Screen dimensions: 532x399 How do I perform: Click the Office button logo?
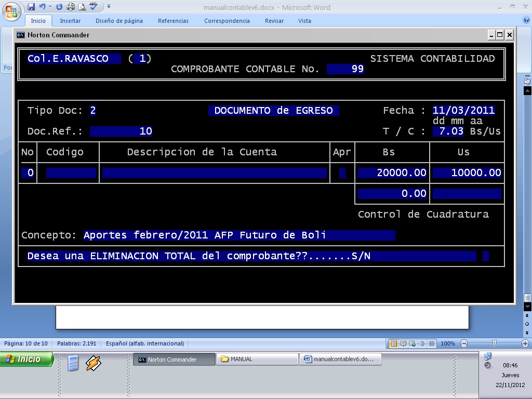pyautogui.click(x=11, y=10)
